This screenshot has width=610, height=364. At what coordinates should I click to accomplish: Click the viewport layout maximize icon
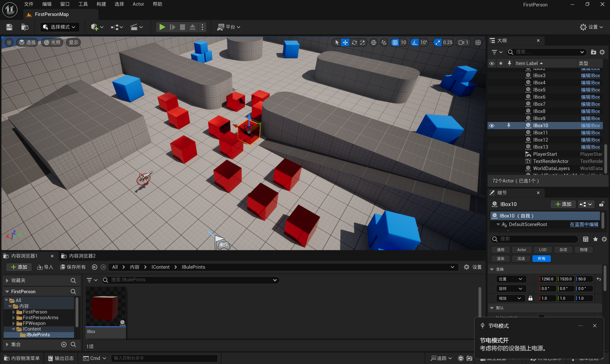coord(478,42)
